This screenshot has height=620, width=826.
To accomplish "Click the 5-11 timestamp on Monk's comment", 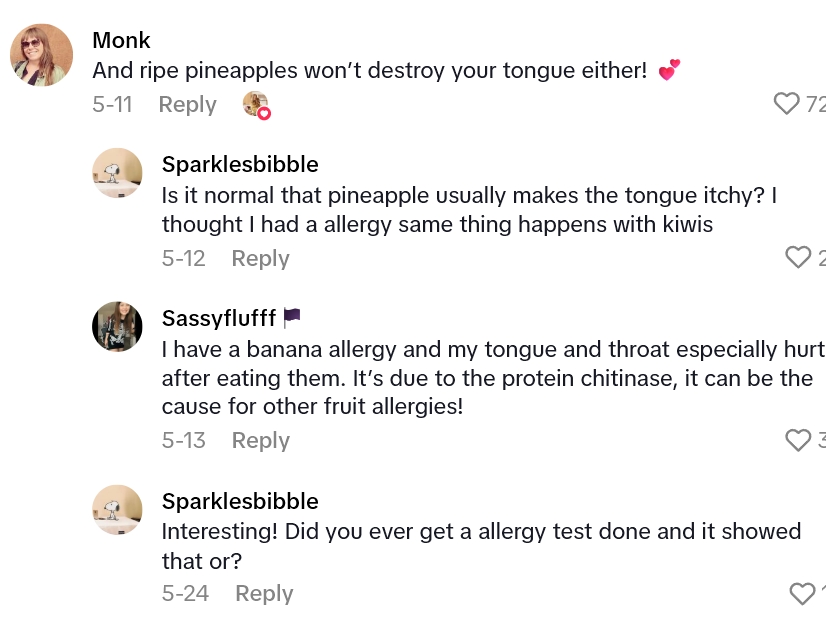I will [x=112, y=104].
